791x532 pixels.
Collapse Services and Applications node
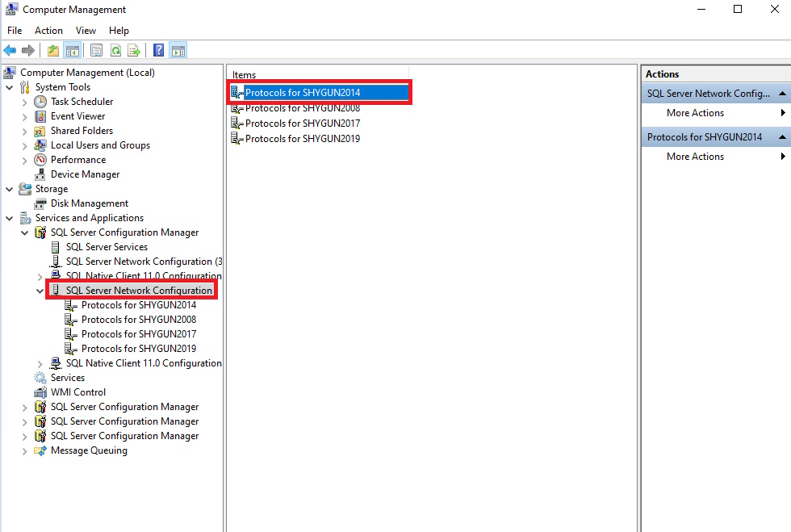(10, 218)
